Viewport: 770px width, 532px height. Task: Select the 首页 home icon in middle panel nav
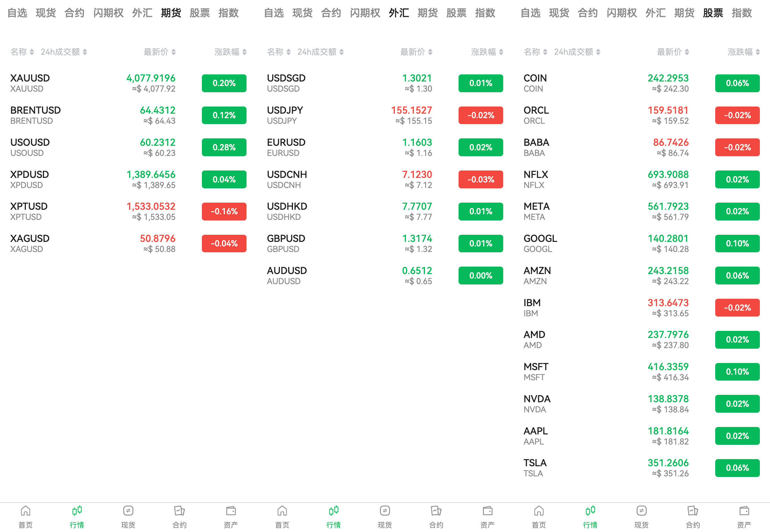(x=282, y=515)
